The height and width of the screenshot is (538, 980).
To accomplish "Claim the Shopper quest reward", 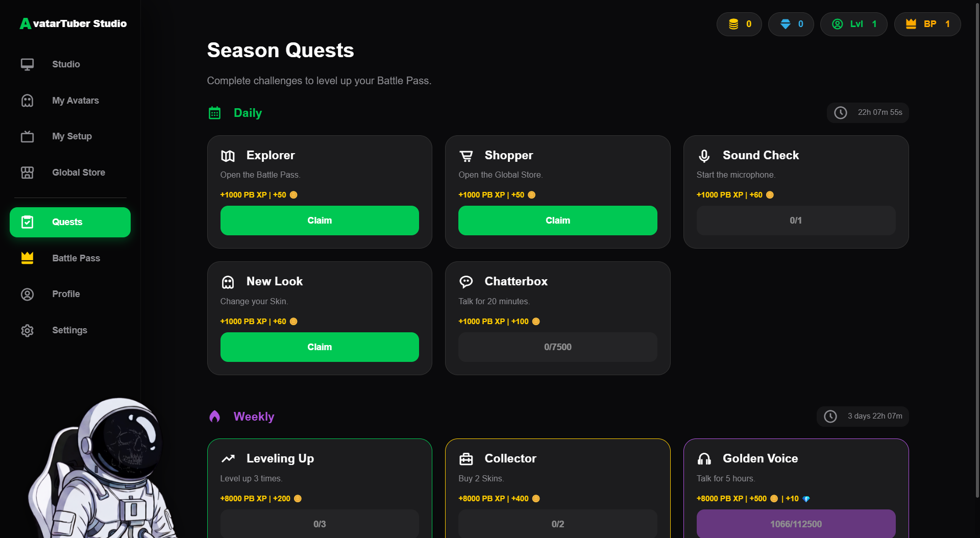I will coord(557,221).
